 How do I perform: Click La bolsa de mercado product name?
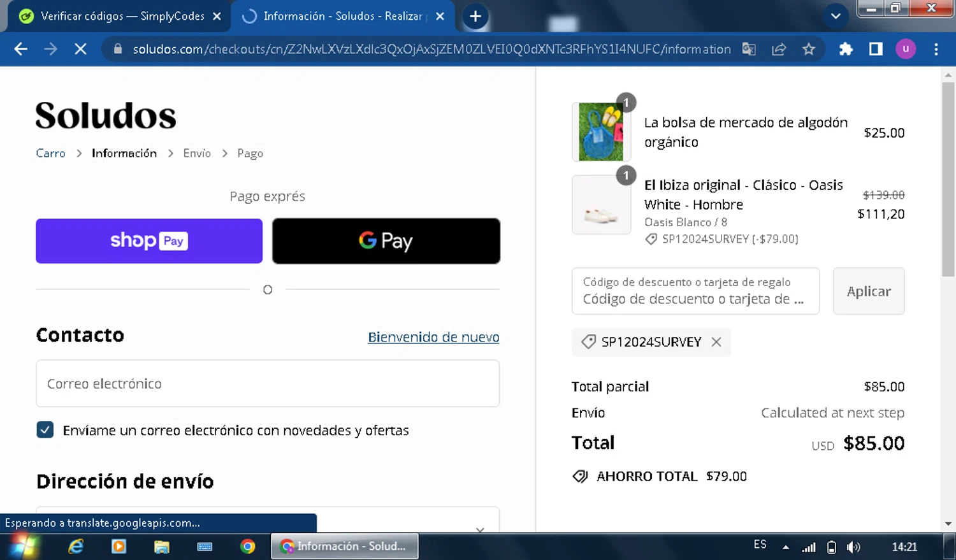pos(746,132)
